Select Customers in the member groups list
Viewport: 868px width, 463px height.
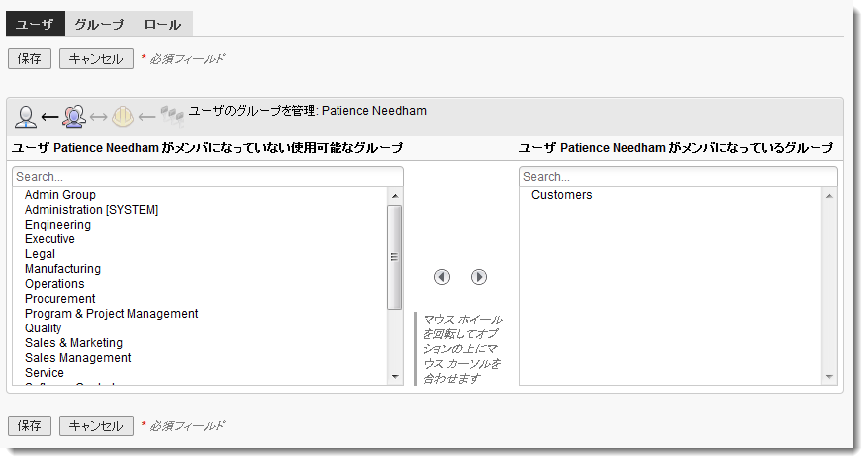tap(562, 195)
